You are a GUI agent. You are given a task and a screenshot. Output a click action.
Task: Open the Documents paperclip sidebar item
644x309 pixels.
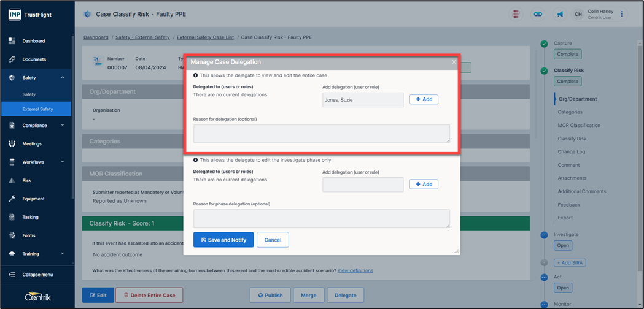(x=34, y=59)
